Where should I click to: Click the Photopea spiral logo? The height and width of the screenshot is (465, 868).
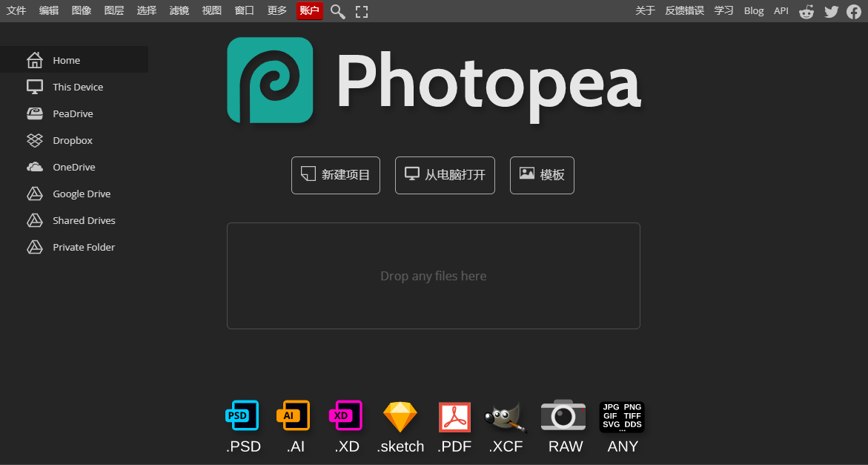[270, 80]
